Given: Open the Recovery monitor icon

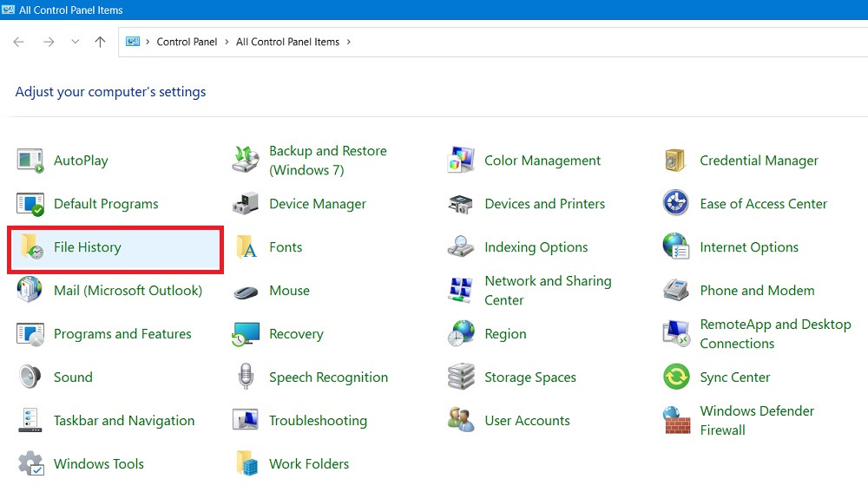Looking at the screenshot, I should point(246,334).
